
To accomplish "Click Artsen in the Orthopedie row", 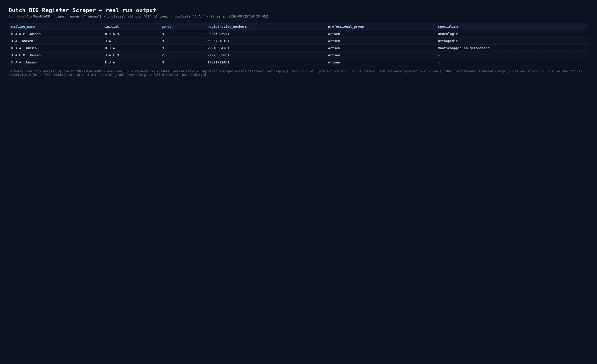I will [x=334, y=41].
